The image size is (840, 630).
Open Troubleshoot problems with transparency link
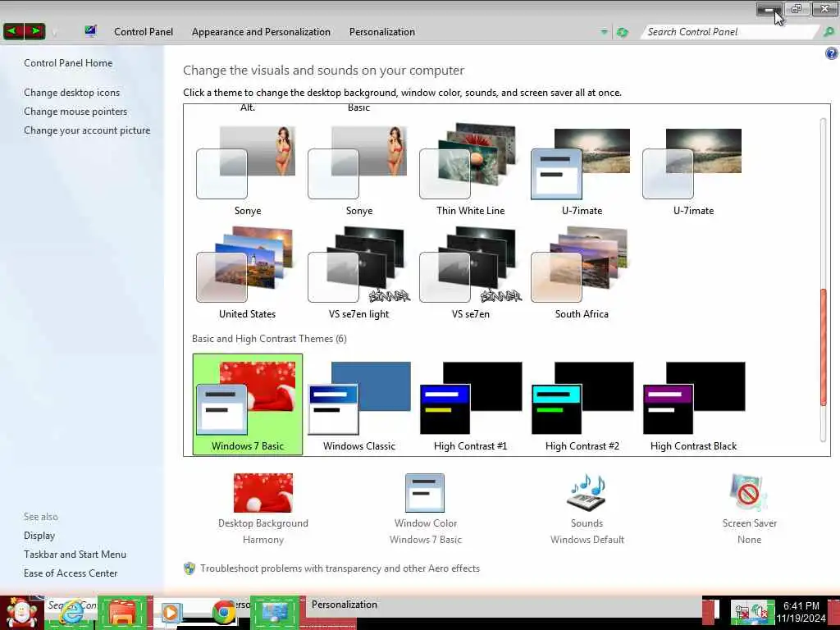[340, 568]
